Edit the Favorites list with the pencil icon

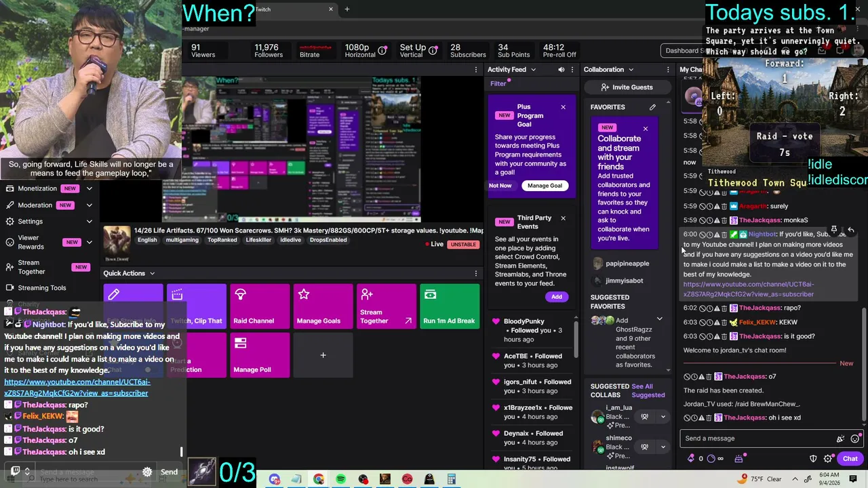tap(652, 107)
